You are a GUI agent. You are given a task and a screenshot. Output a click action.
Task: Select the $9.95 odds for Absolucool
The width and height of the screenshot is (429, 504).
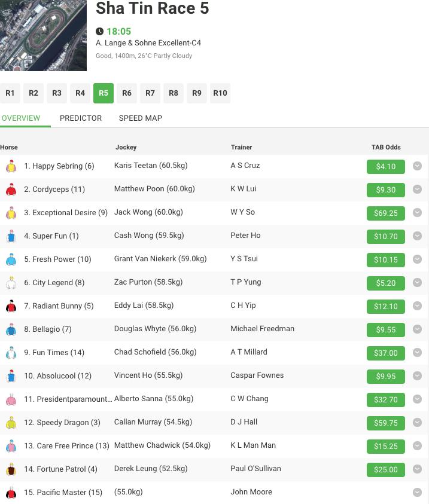385,377
